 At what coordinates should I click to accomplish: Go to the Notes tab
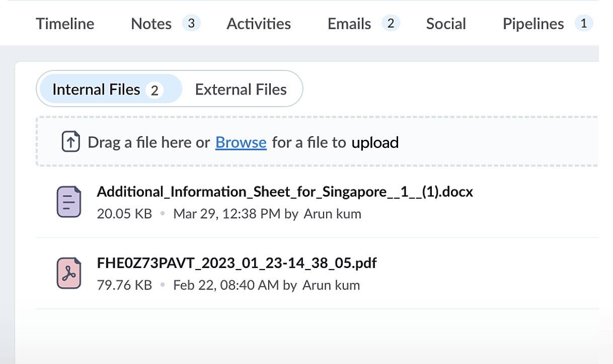[x=151, y=24]
